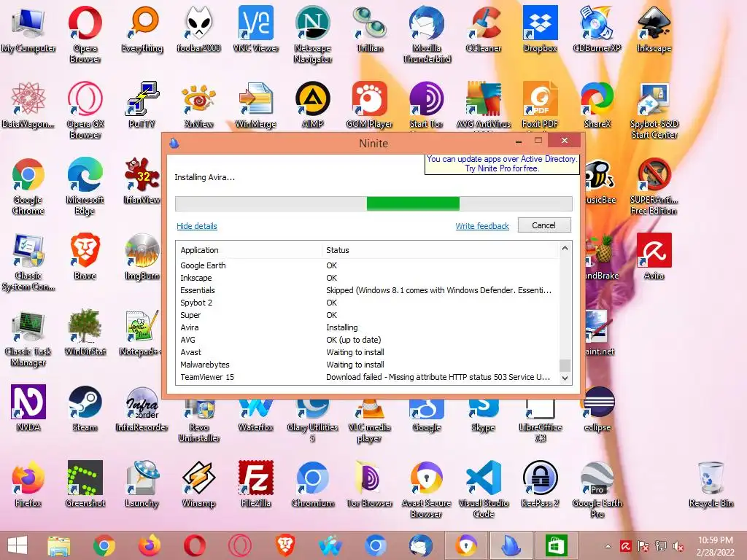Viewport: 747px width, 560px height.
Task: Select the Essentials skipped status text
Action: 438,290
